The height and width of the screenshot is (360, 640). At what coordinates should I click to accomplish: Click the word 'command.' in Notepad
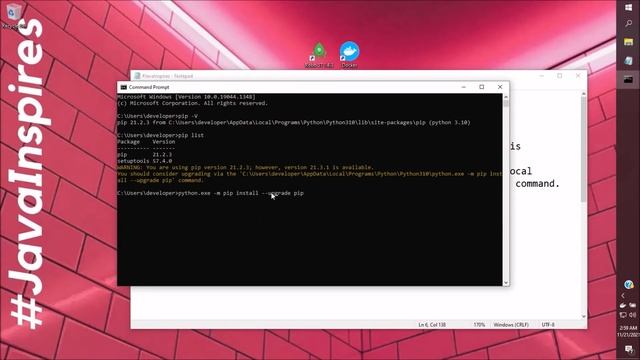point(537,184)
